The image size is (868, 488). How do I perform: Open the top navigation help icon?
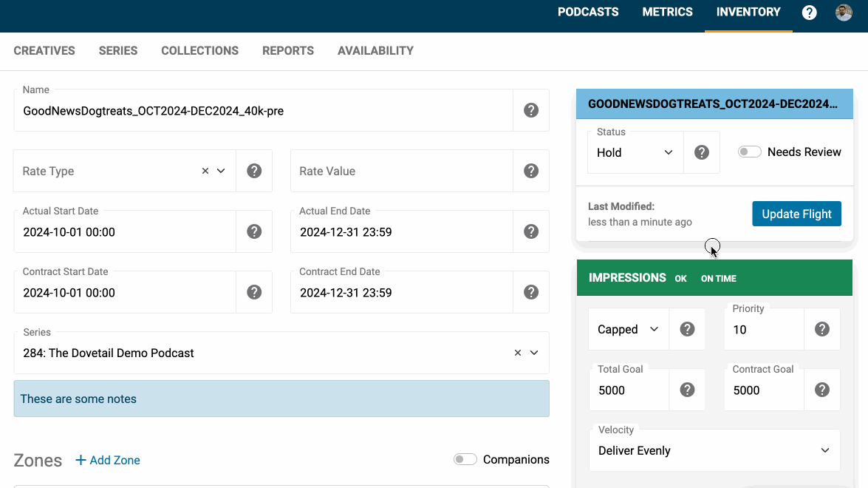(x=810, y=13)
